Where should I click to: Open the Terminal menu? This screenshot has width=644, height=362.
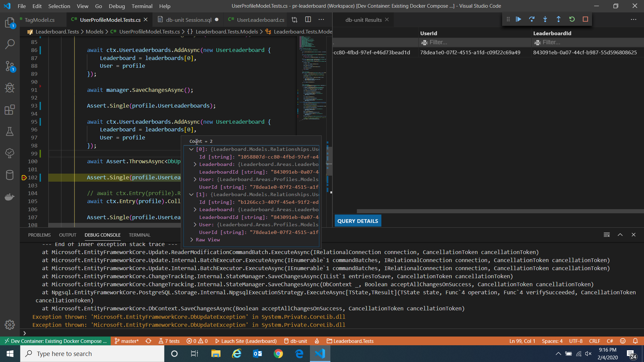click(142, 6)
